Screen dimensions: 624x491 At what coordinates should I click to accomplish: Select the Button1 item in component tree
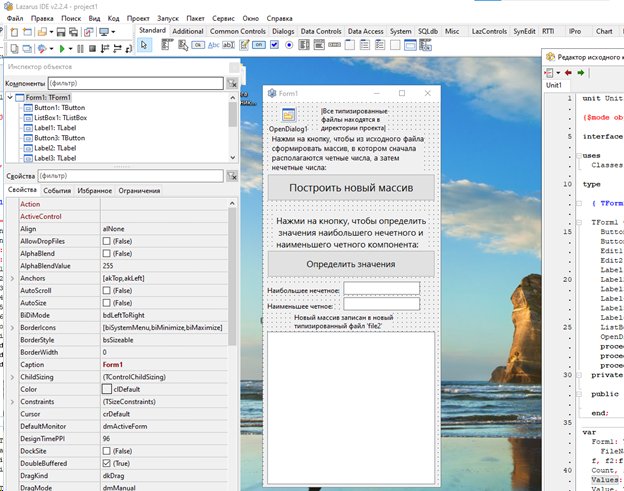pyautogui.click(x=59, y=108)
